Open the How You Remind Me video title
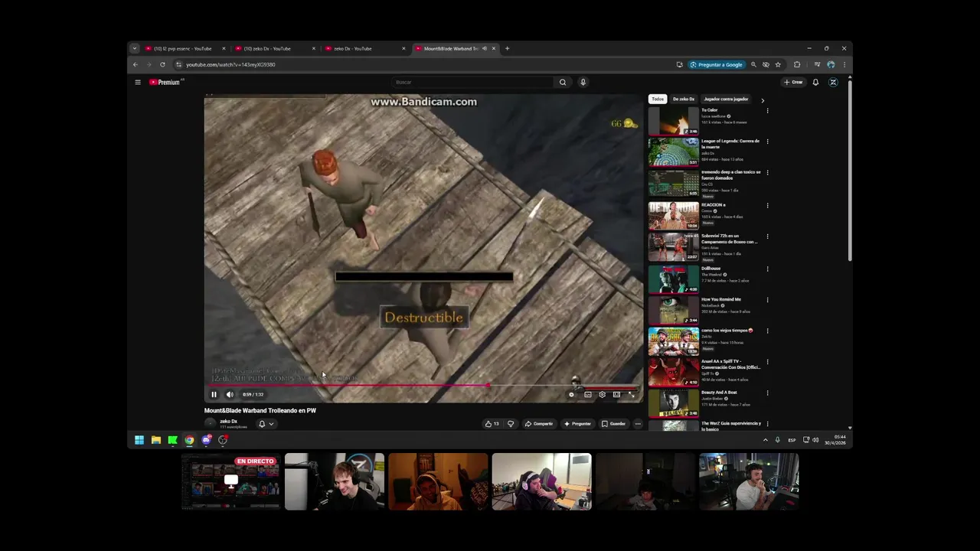 [721, 299]
